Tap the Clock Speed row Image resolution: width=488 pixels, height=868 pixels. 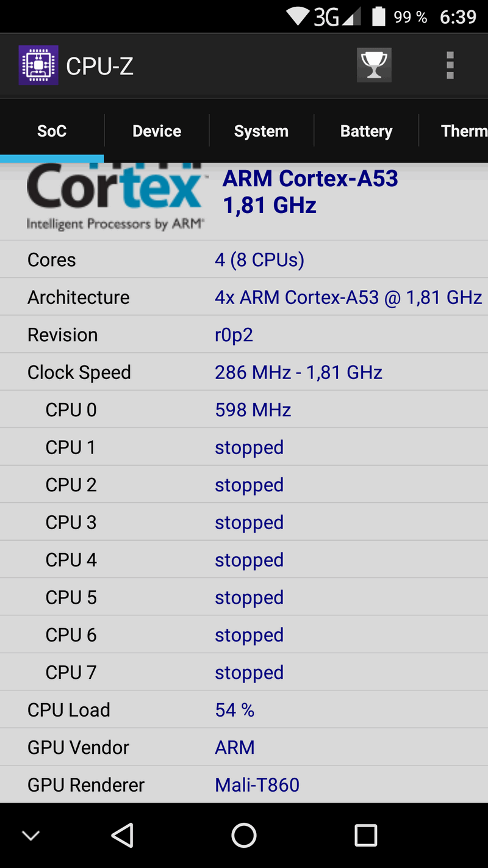[244, 372]
